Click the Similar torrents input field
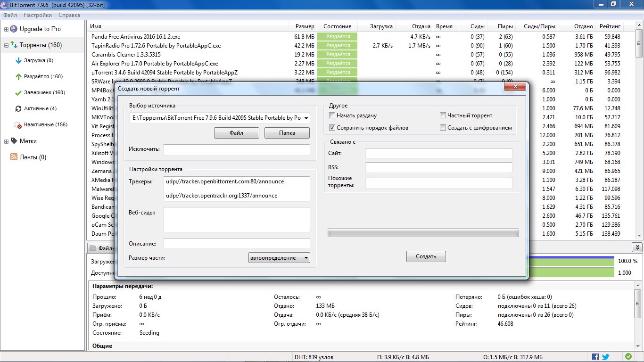Image resolution: width=644 pixels, height=362 pixels. pos(439,183)
